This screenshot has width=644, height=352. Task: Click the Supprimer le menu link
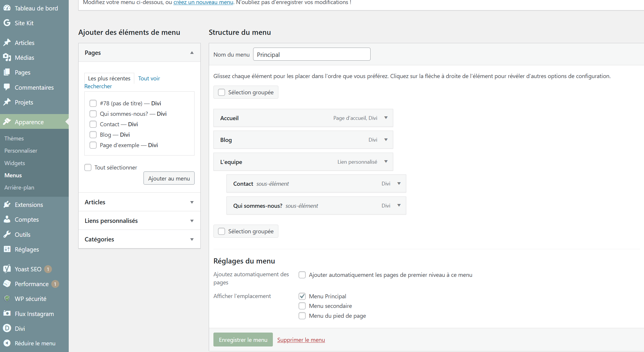click(301, 340)
